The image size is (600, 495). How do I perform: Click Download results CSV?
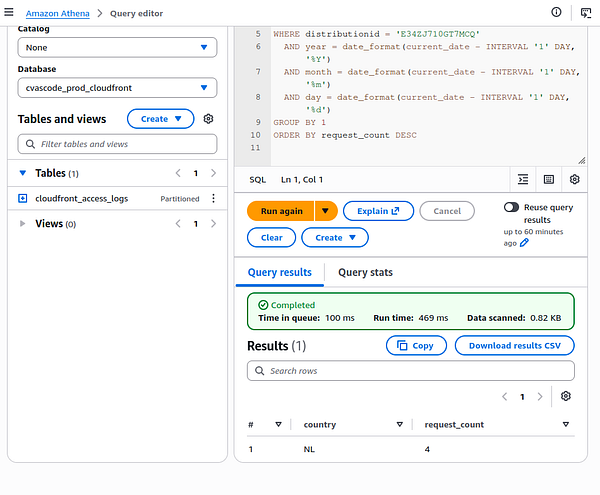click(514, 345)
